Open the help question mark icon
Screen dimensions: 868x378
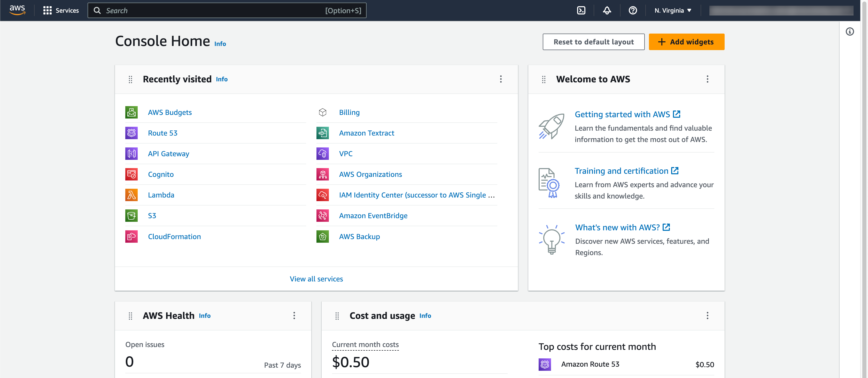pos(632,10)
